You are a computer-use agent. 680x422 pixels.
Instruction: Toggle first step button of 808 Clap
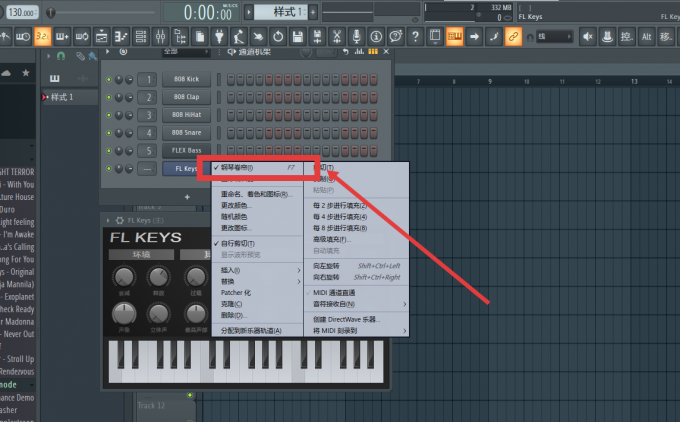point(231,97)
